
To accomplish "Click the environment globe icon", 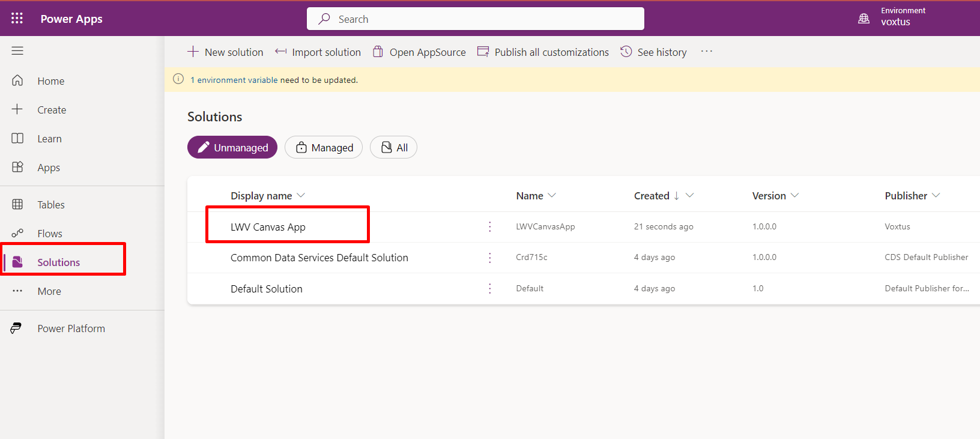I will pyautogui.click(x=864, y=19).
